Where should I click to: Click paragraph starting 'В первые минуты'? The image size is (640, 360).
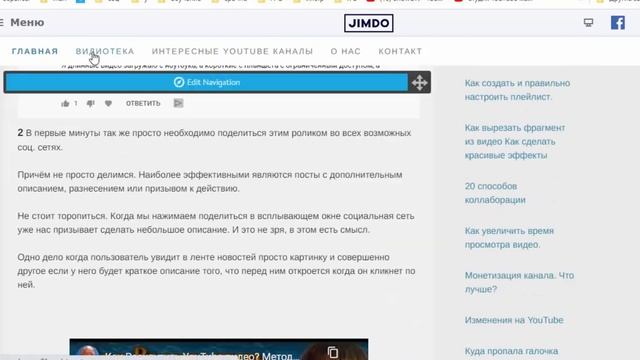click(x=214, y=140)
